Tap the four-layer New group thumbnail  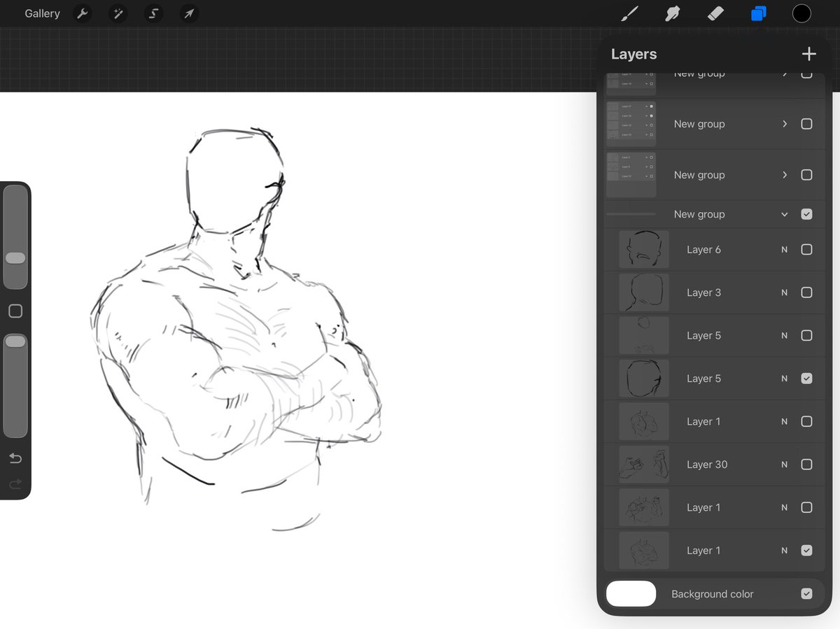click(631, 124)
